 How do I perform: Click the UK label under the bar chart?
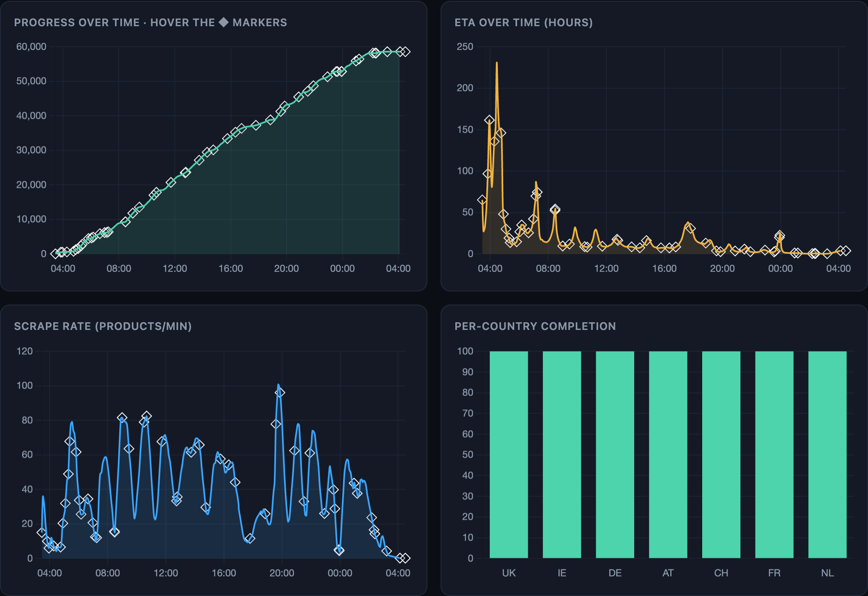click(x=509, y=573)
